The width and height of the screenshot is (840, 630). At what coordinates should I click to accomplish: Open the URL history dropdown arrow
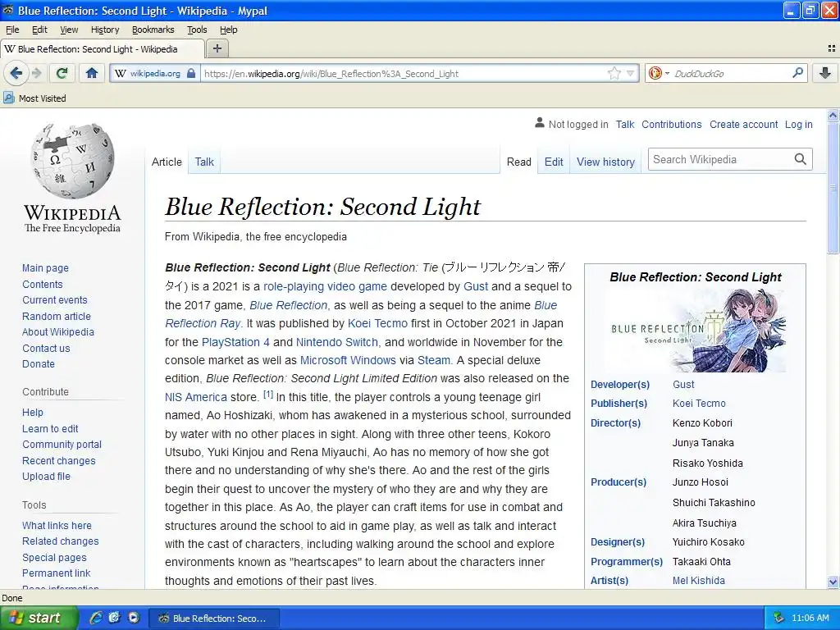(631, 73)
